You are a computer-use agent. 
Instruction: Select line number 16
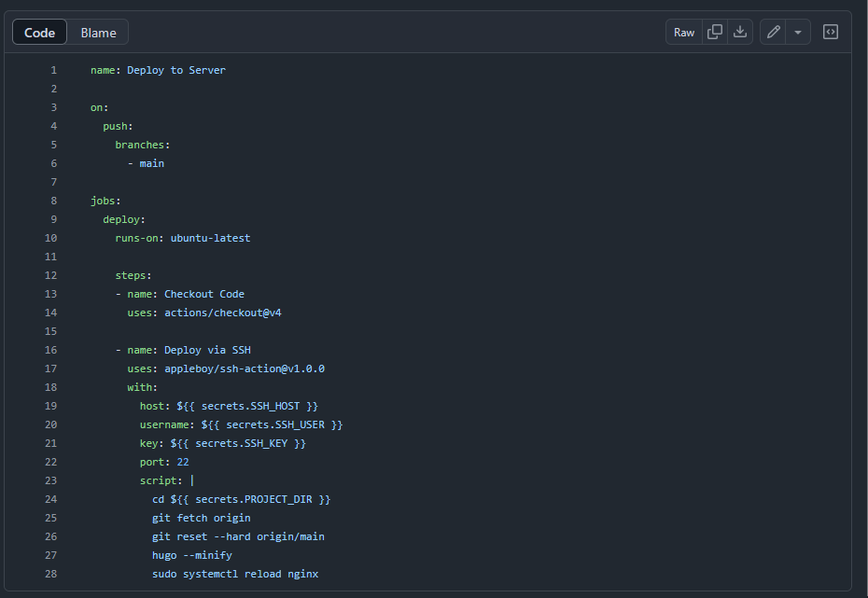click(51, 350)
